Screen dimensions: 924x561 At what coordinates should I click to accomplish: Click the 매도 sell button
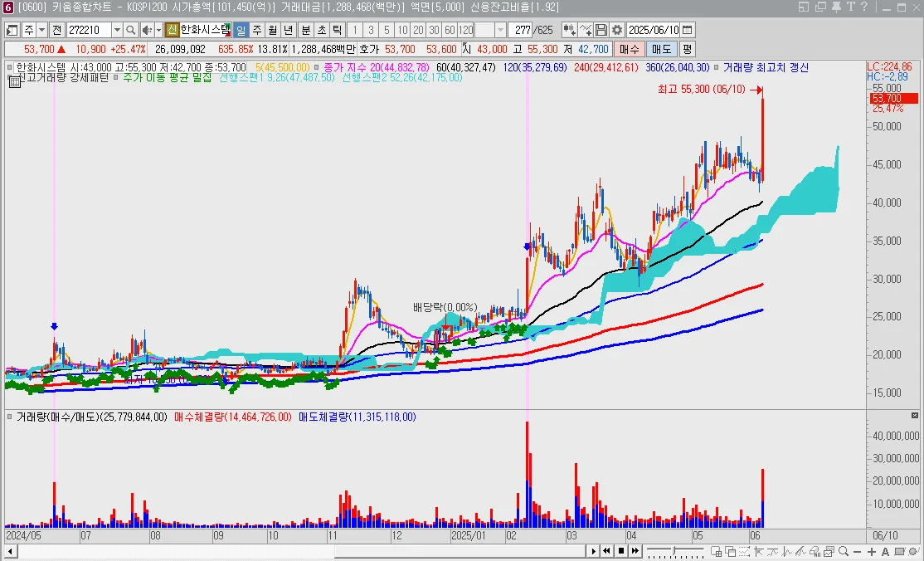coord(660,49)
